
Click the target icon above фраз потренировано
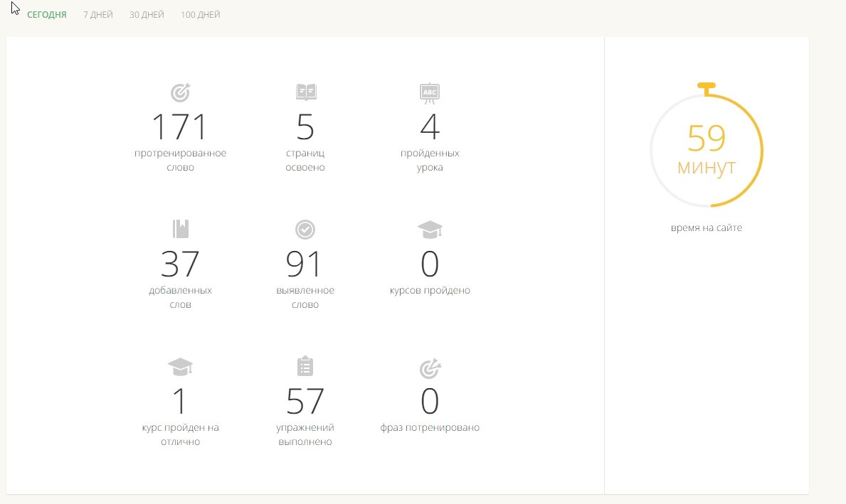[430, 368]
